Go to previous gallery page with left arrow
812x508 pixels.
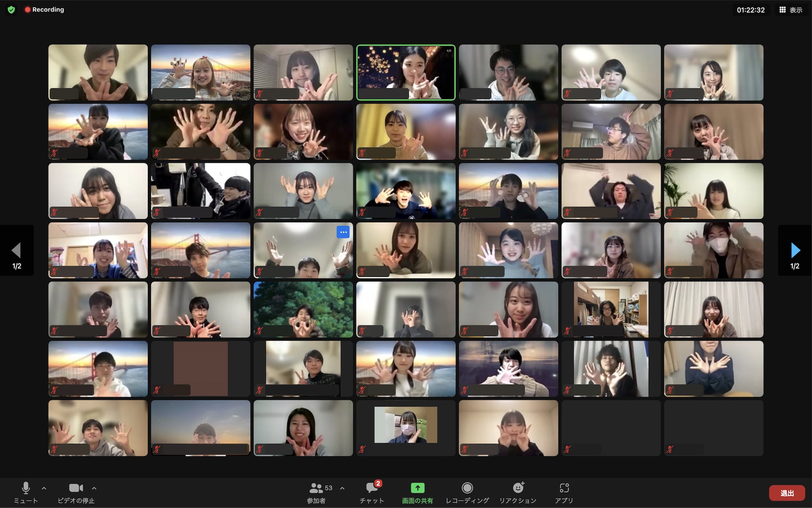(16, 250)
